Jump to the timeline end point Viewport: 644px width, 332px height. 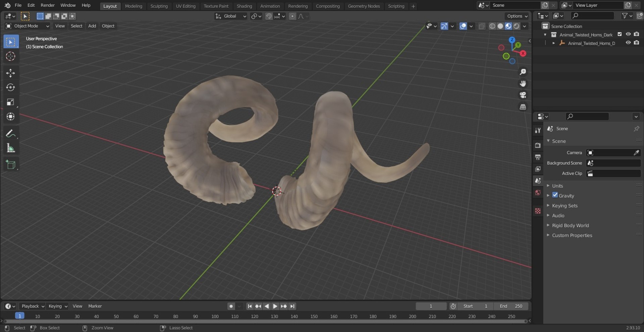point(292,306)
